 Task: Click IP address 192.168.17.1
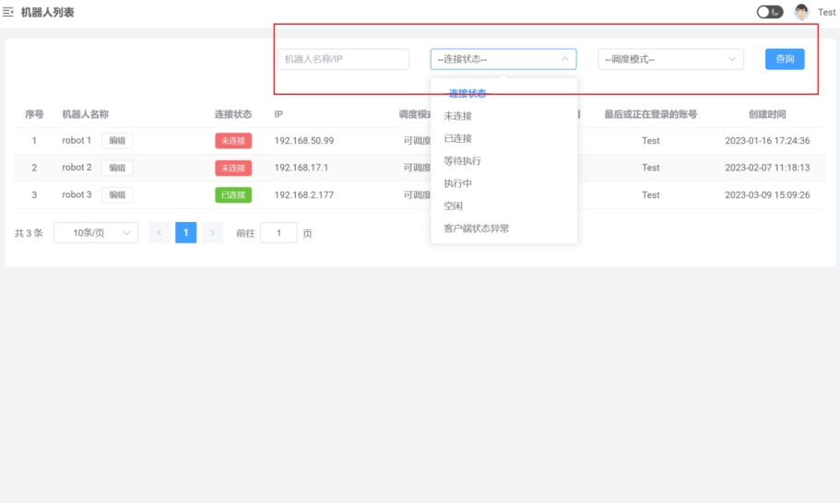302,168
